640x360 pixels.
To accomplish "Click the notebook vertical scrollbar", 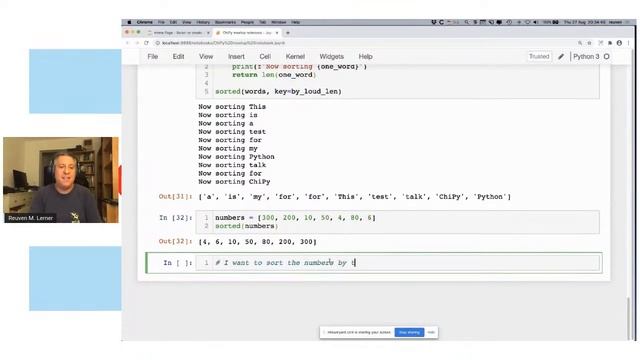I will pyautogui.click(x=628, y=318).
